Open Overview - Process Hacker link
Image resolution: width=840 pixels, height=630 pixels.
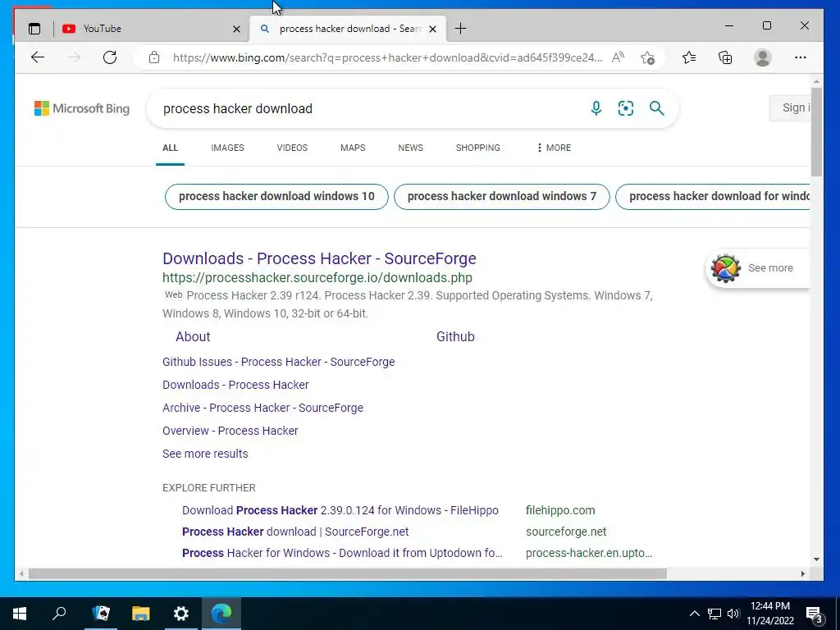click(x=231, y=431)
